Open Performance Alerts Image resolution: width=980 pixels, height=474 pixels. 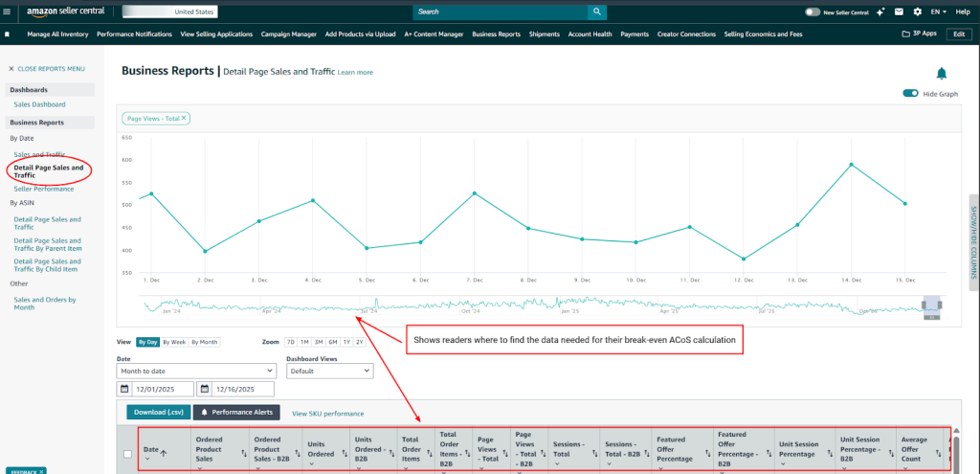pyautogui.click(x=237, y=413)
